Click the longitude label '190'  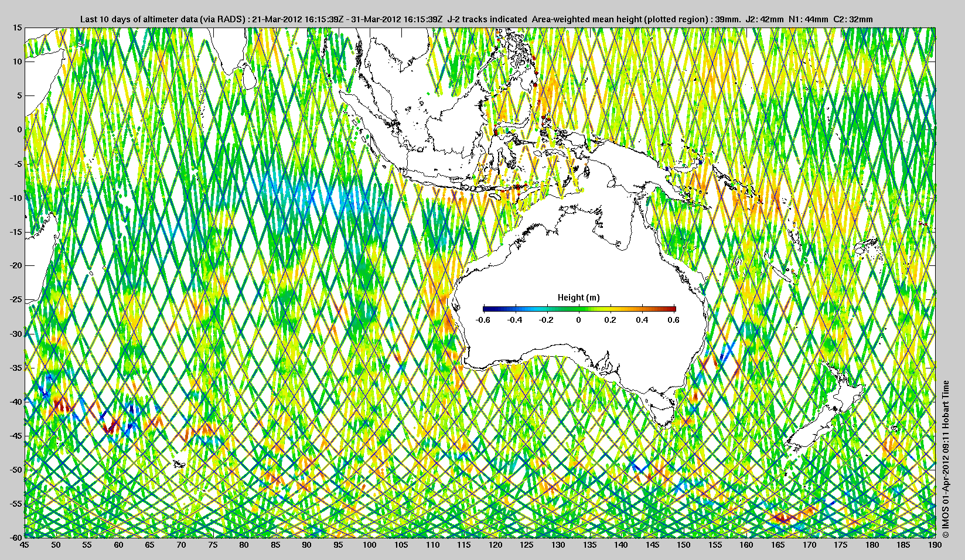click(x=935, y=545)
